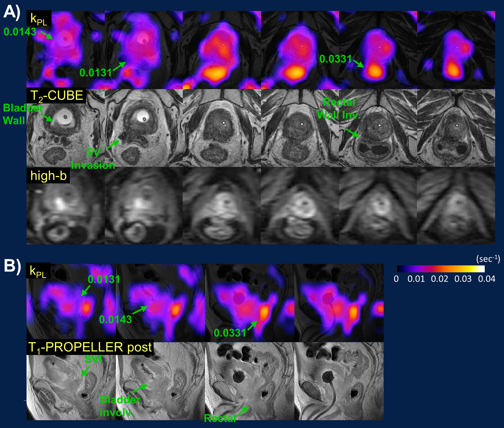Click the green 0.0143 annotation in panel A
This screenshot has width=504, height=428.
[x=20, y=32]
